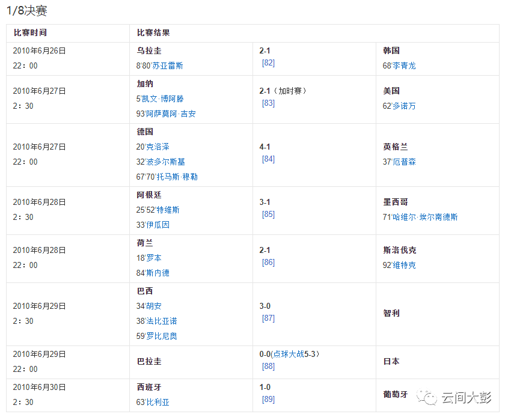Click the 4-1 score text

265,147
